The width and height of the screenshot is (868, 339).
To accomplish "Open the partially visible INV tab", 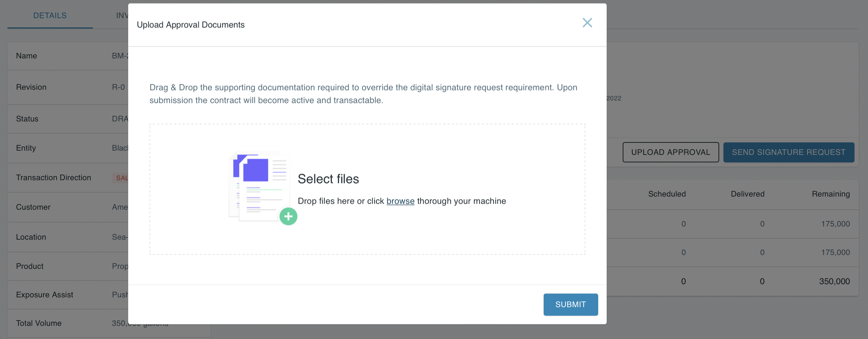I will tap(121, 15).
